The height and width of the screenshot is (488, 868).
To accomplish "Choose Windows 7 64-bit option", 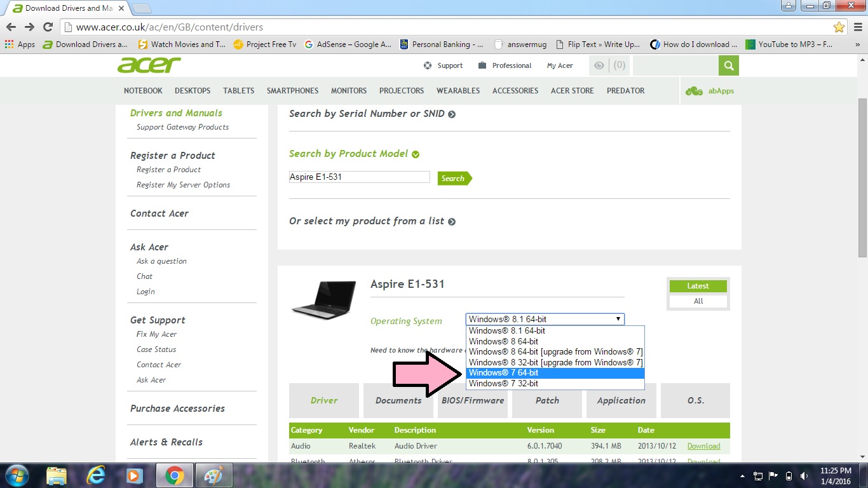I will (555, 373).
